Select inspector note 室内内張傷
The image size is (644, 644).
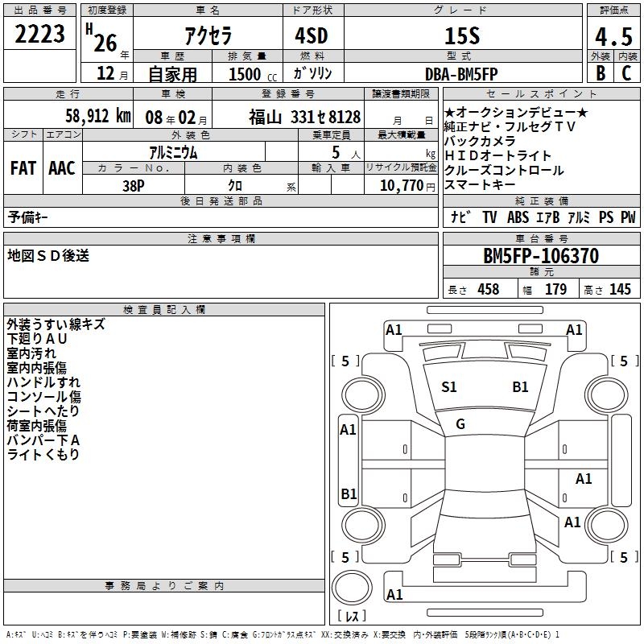pos(36,367)
